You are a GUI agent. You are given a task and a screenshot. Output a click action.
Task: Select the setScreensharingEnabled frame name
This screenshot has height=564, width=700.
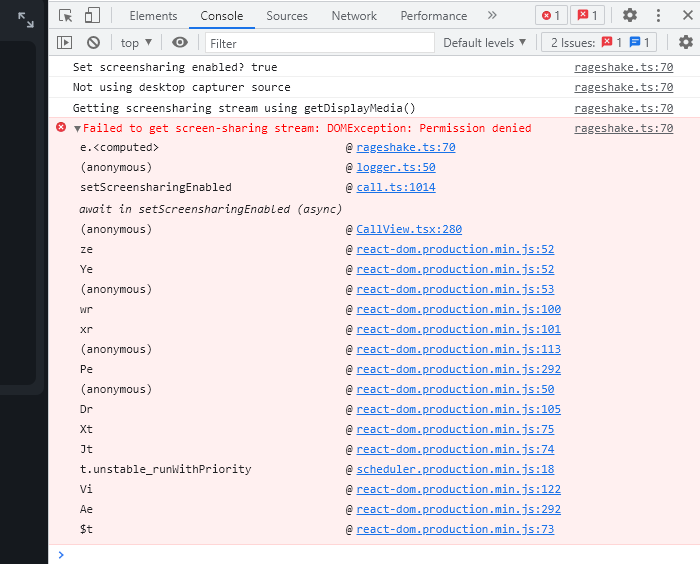[156, 188]
